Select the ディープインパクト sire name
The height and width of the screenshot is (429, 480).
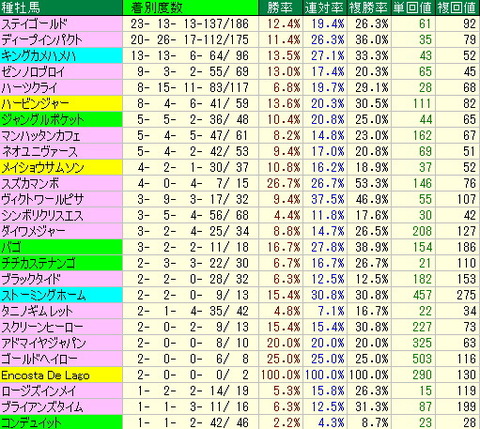(42, 40)
